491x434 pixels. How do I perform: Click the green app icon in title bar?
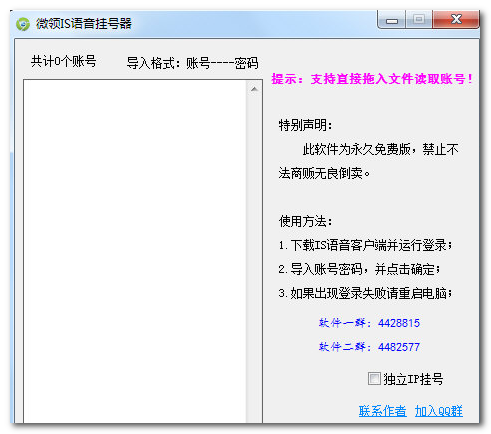(23, 24)
